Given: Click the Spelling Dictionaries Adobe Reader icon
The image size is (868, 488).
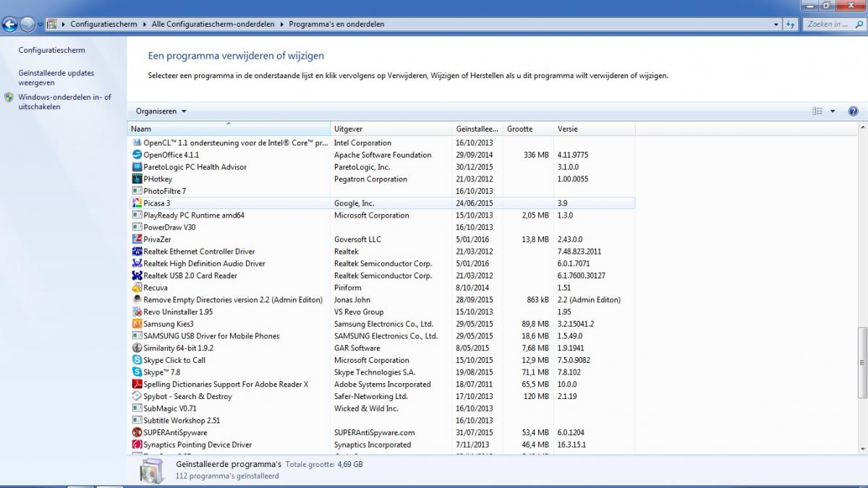Looking at the screenshot, I should [137, 384].
